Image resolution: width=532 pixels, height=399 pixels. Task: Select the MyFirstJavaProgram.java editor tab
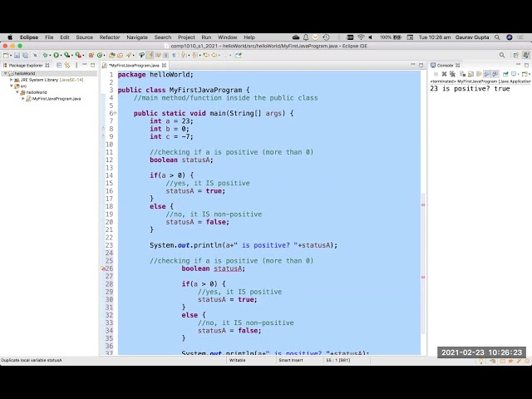pyautogui.click(x=135, y=65)
